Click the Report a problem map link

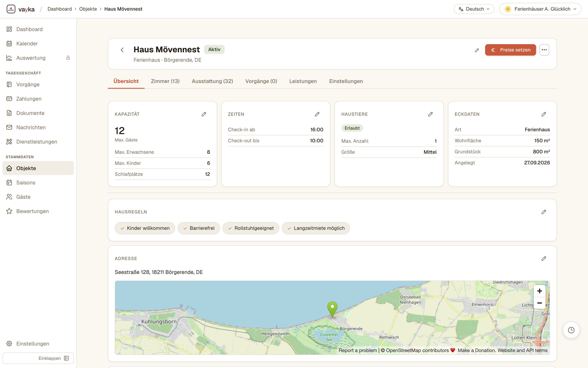(x=357, y=350)
